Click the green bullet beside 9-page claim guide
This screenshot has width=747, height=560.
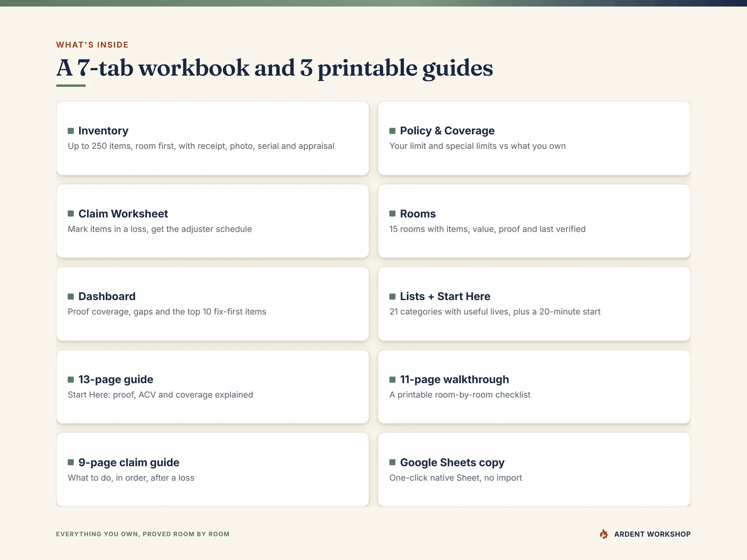71,462
